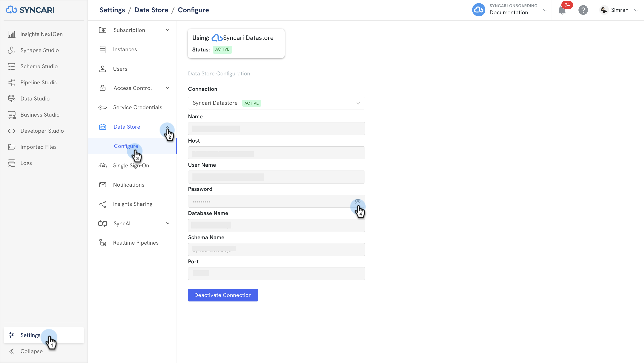Expand the Subscription section chevron
Image resolution: width=644 pixels, height=363 pixels.
click(x=168, y=30)
